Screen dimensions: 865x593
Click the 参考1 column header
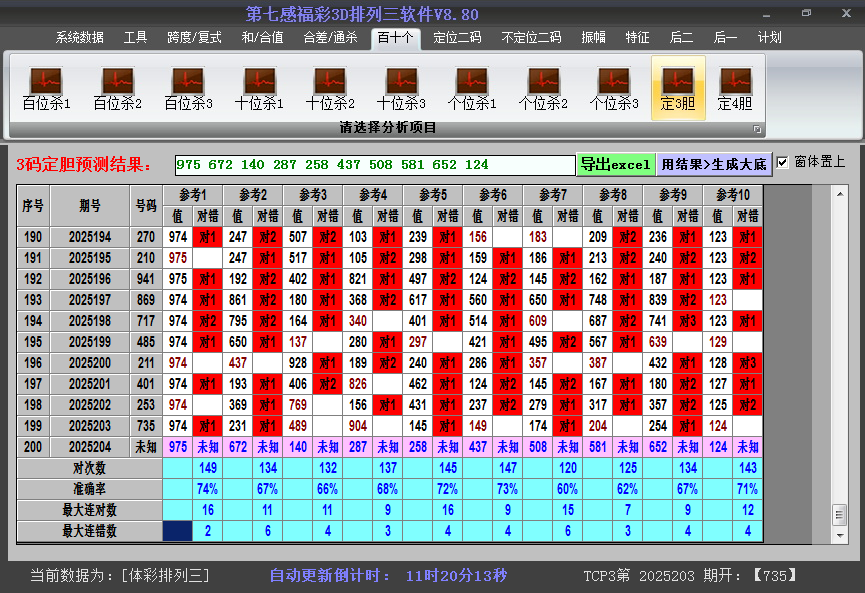[193, 195]
